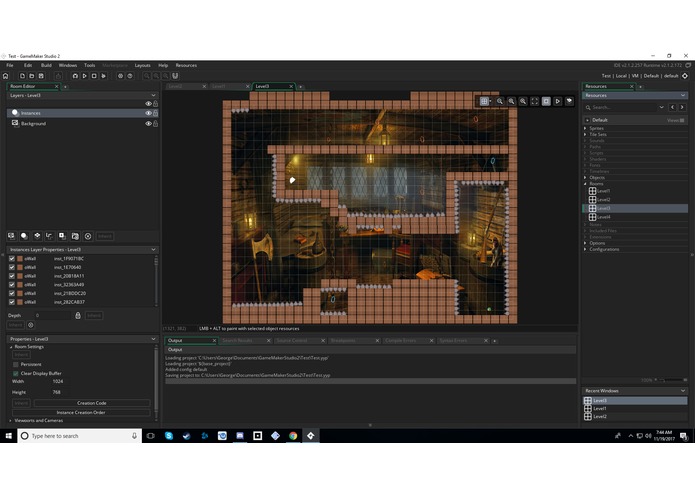Create a new asset layer icon
This screenshot has height=494, width=695.
click(62, 236)
